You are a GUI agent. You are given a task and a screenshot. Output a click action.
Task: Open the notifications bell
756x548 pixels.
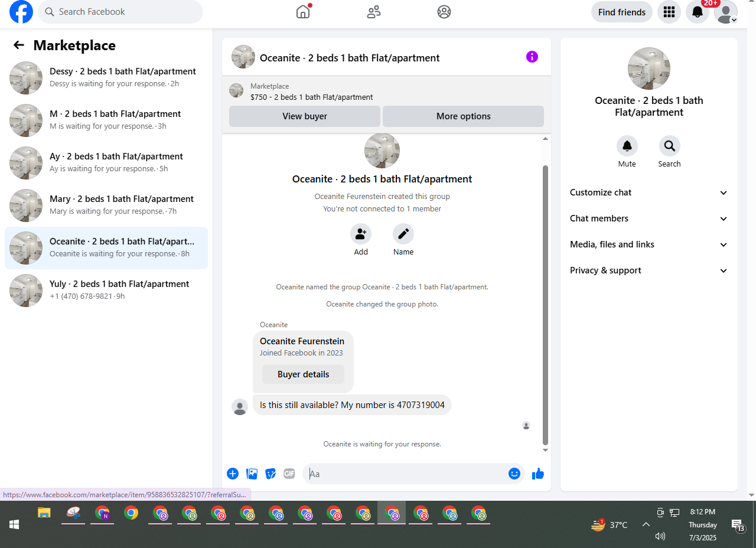698,12
